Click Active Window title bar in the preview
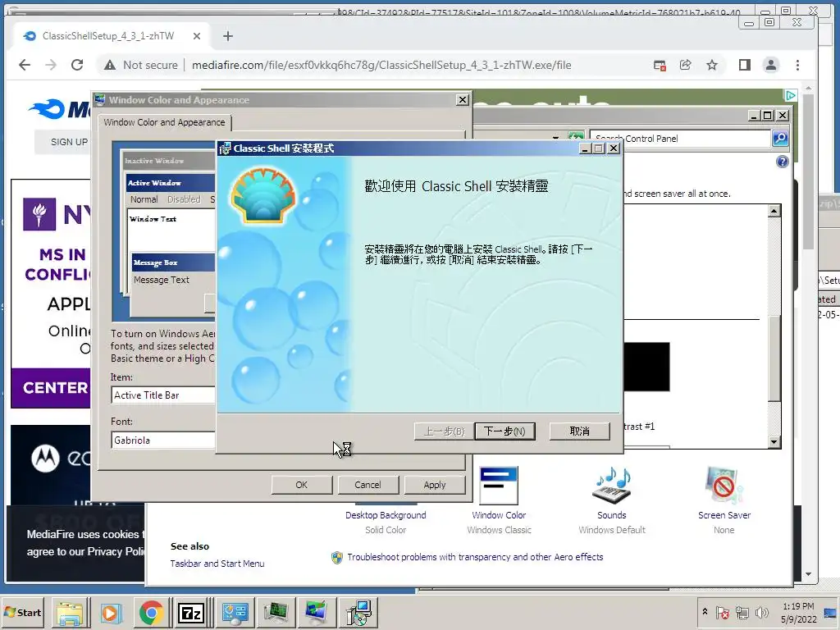Viewport: 840px width, 630px height. tap(171, 183)
